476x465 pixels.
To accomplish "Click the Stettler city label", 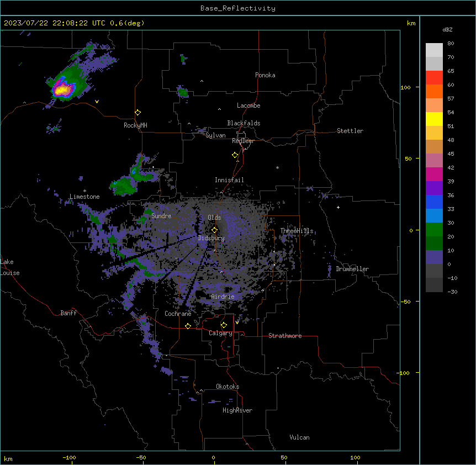I will pos(350,131).
